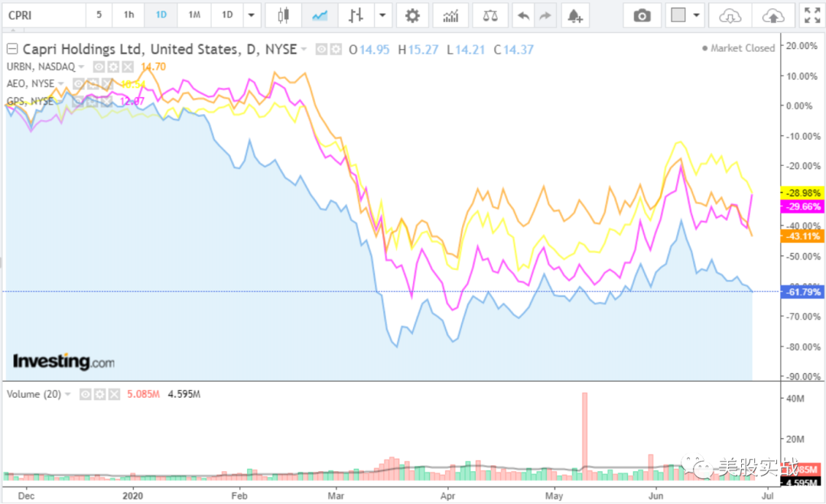The width and height of the screenshot is (826, 504).
Task: Open Capri Holdings series settings gear
Action: point(336,50)
